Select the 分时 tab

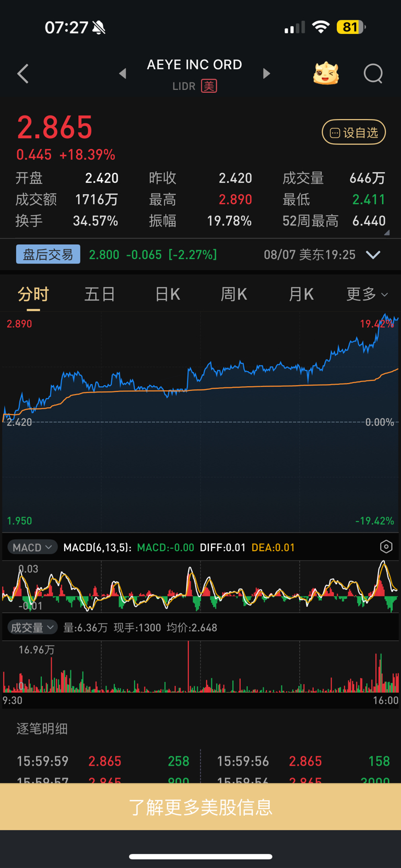pyautogui.click(x=33, y=294)
